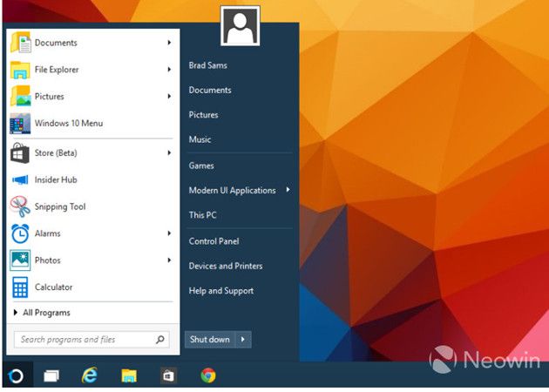Image resolution: width=549 pixels, height=392 pixels.
Task: Click the Store (Beta) bag icon
Action: tap(20, 153)
